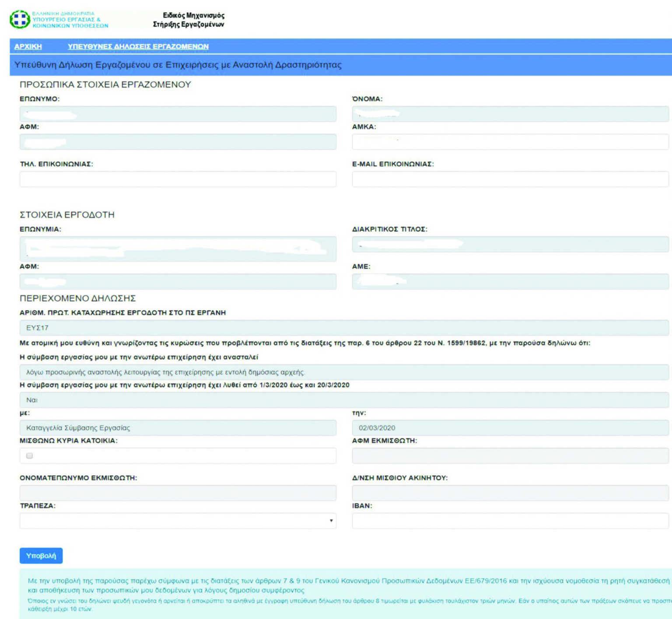This screenshot has height=619, width=672.
Task: Click the Καταγγελία Σύμβασης Εργασίας field
Action: pyautogui.click(x=178, y=428)
